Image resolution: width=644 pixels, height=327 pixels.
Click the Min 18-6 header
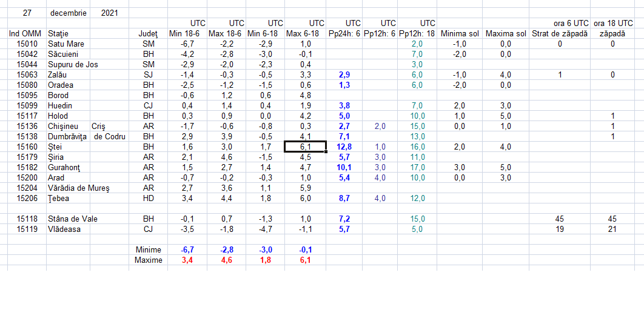pos(187,34)
